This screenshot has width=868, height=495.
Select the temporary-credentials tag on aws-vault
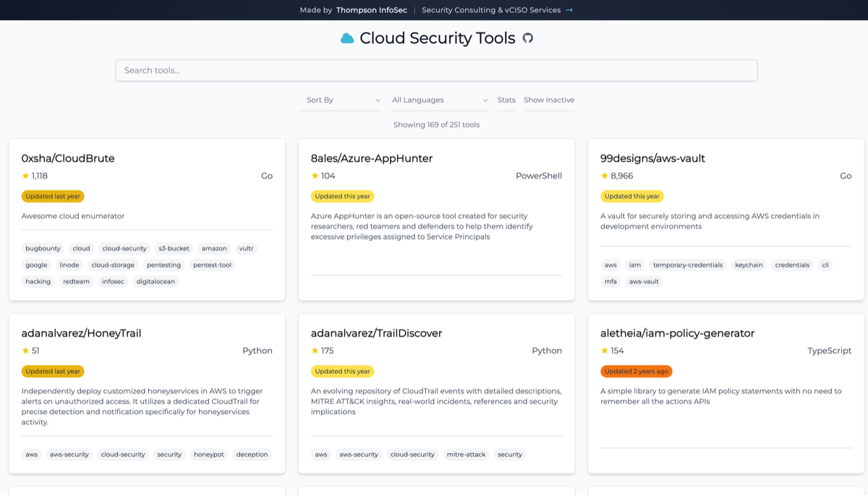[688, 265]
